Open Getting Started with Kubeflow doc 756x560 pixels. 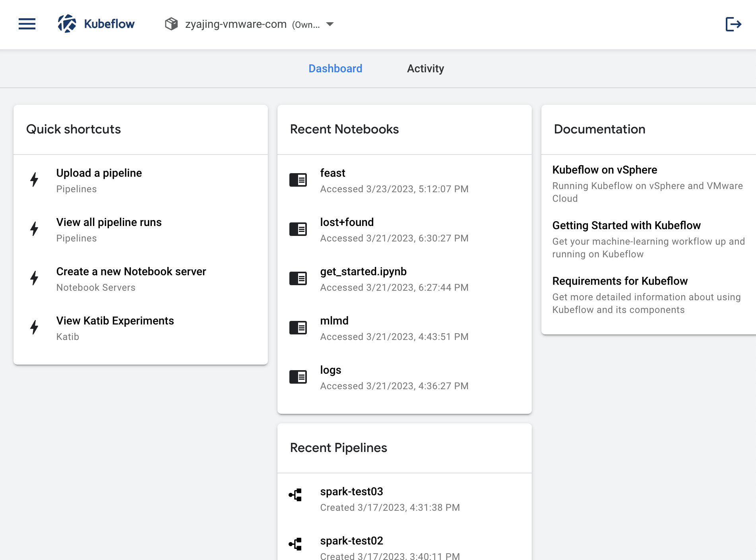[x=626, y=226]
